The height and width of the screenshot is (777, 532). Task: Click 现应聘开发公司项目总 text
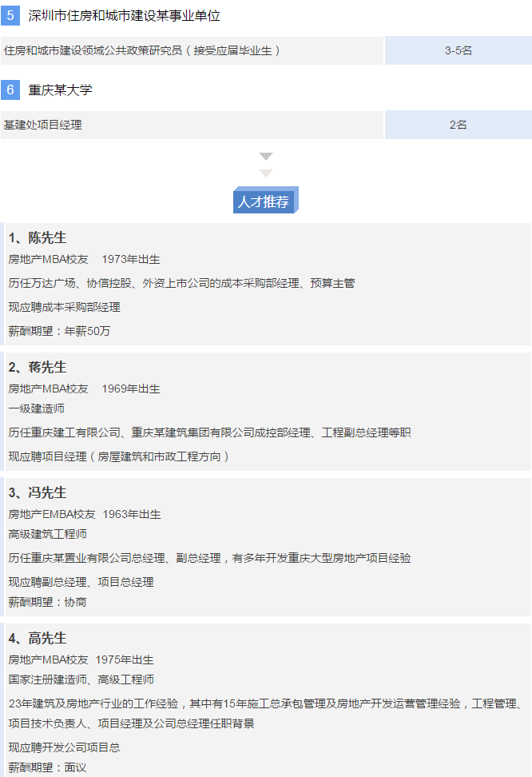pyautogui.click(x=65, y=747)
